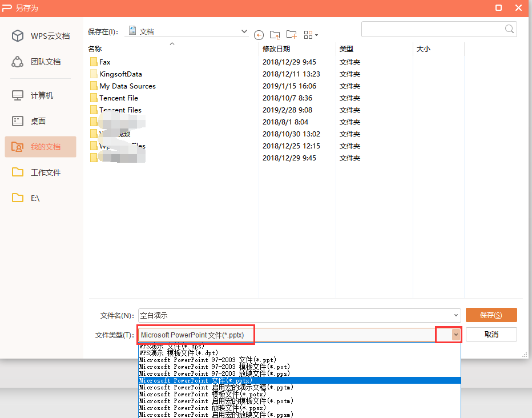The width and height of the screenshot is (532, 418).
Task: Choose 启用宏的演示文稿(*.pptm) file type
Action: [216, 387]
